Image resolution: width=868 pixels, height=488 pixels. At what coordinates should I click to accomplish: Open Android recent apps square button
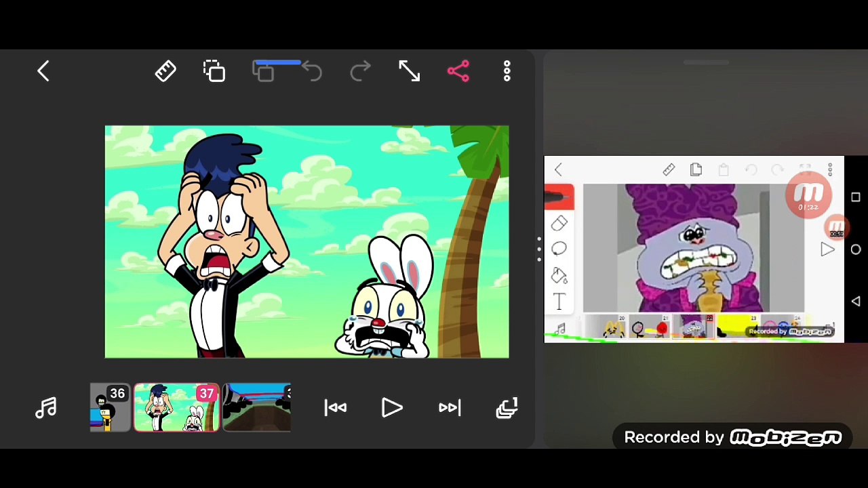point(856,197)
